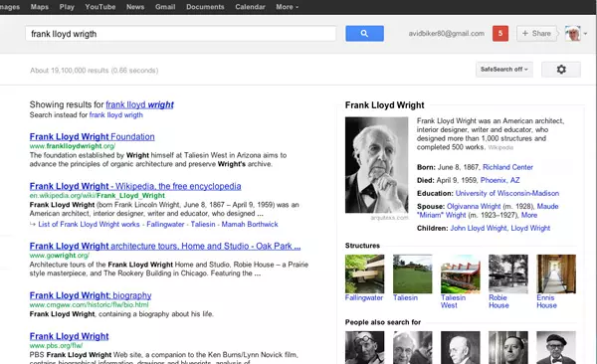
Task: Open Documents in the top bar
Action: [205, 7]
